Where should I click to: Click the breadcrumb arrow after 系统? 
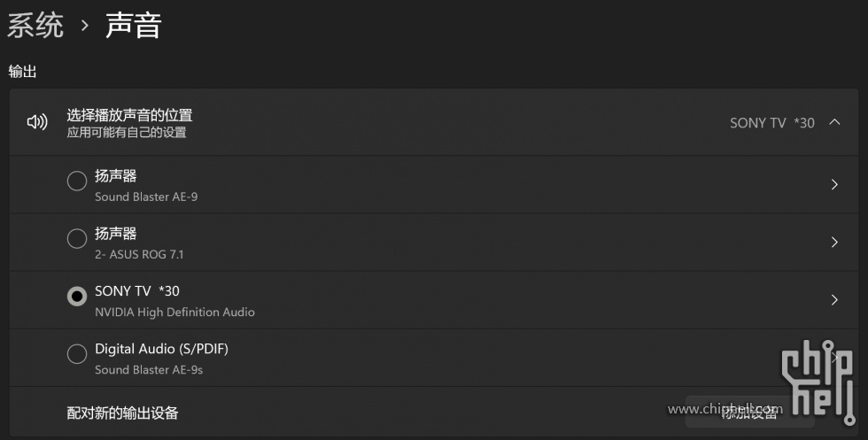pos(85,26)
